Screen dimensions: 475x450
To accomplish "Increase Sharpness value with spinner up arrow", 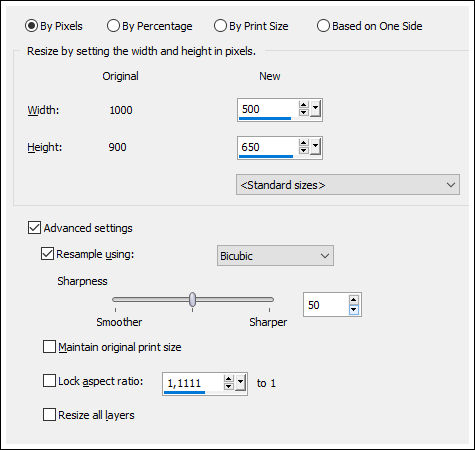I will tap(354, 300).
